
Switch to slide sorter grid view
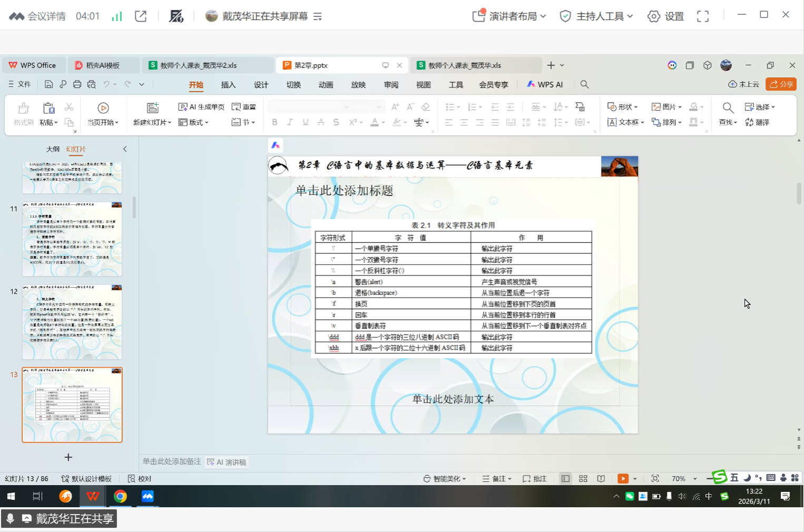point(583,478)
